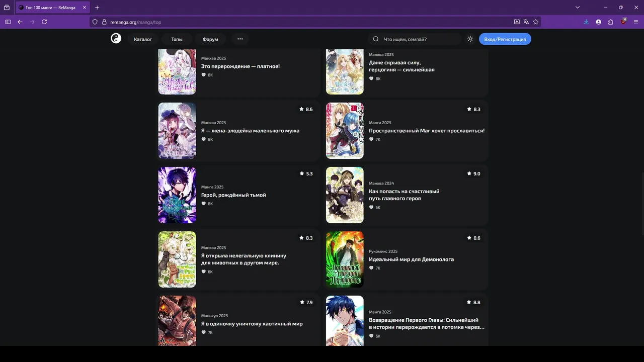Close the Топ 100 манги tab

pyautogui.click(x=84, y=8)
